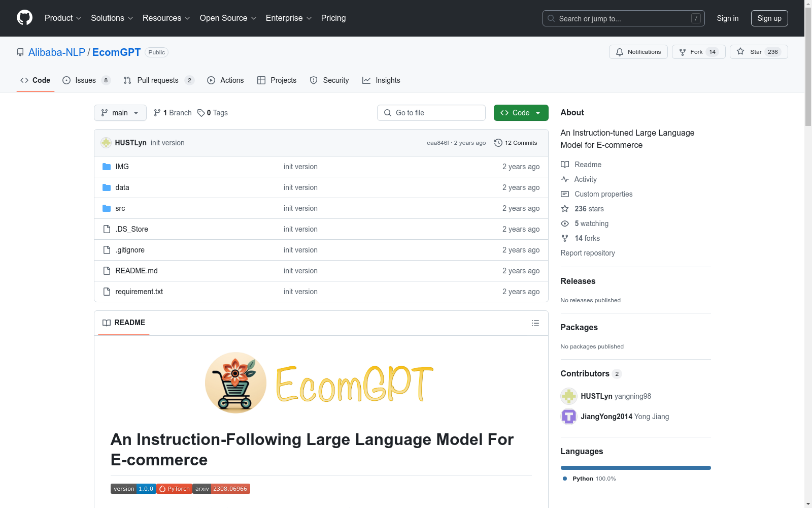
Task: Click the data folder icon
Action: (x=107, y=187)
